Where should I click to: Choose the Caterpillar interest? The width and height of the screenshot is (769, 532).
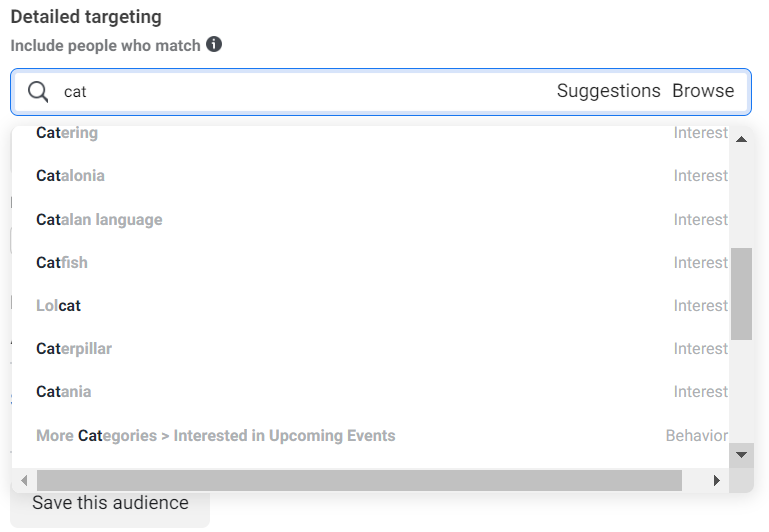click(74, 349)
